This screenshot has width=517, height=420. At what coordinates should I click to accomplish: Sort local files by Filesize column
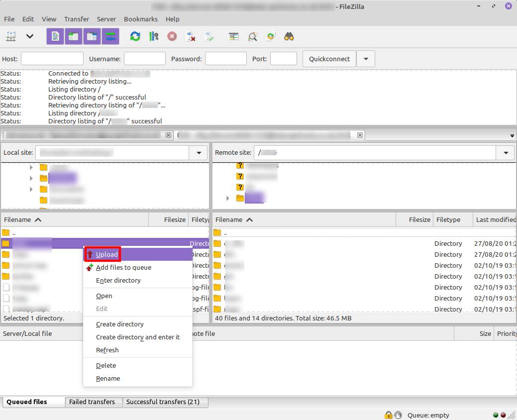168,219
